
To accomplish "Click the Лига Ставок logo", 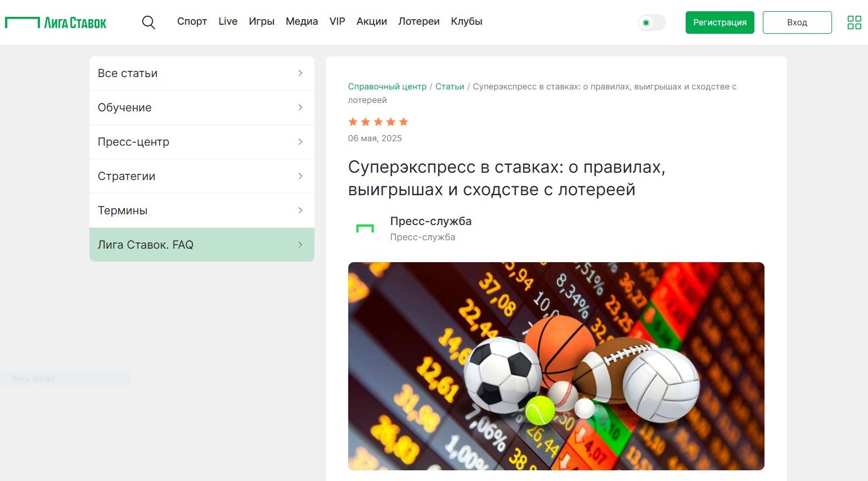I will [56, 23].
